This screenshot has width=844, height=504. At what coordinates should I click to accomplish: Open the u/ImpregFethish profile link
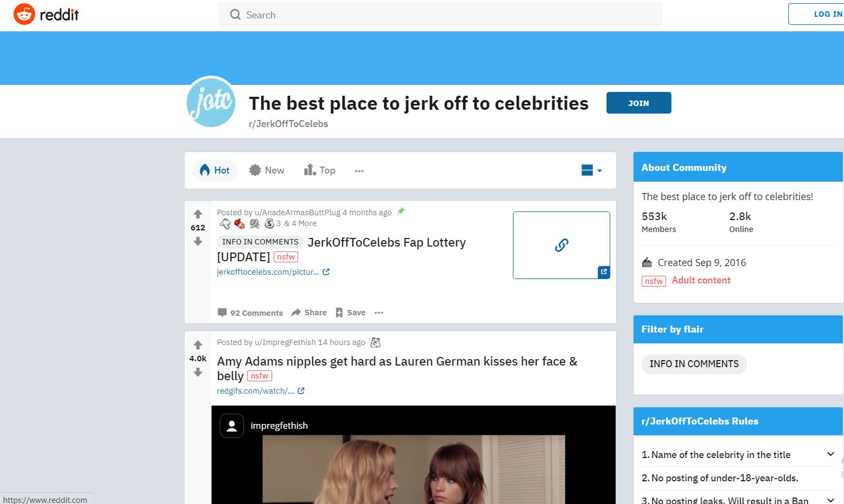(285, 342)
